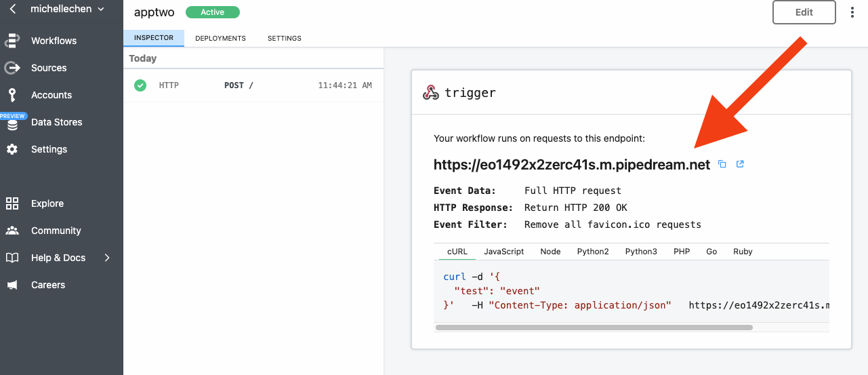Select the Python3 code tab
868x375 pixels.
click(x=641, y=252)
